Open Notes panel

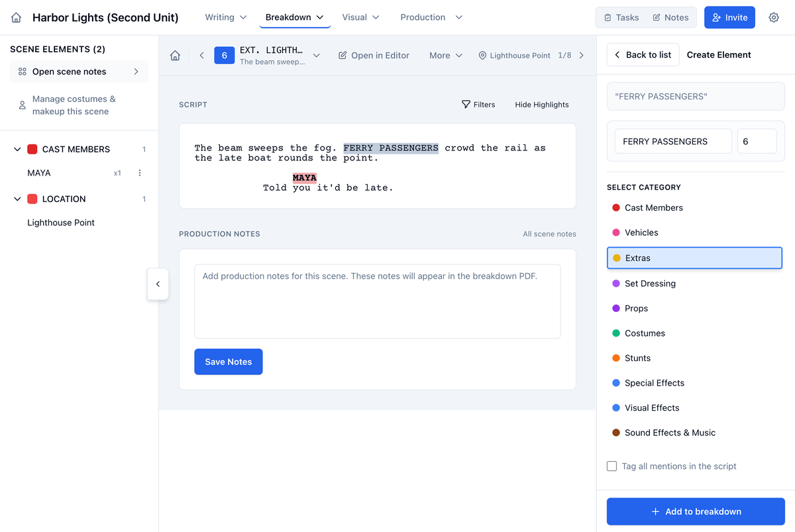coord(670,18)
